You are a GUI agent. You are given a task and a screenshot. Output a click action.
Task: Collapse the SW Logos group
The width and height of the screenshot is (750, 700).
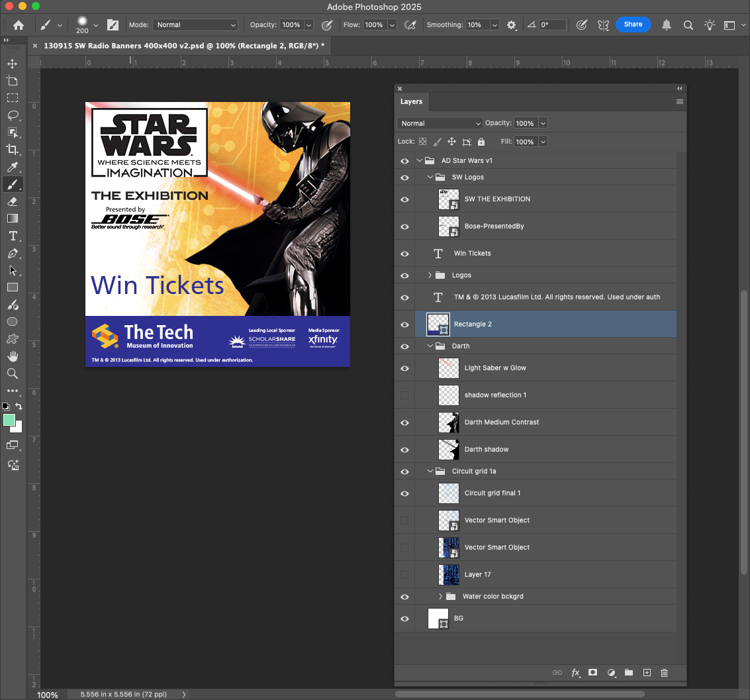(430, 177)
